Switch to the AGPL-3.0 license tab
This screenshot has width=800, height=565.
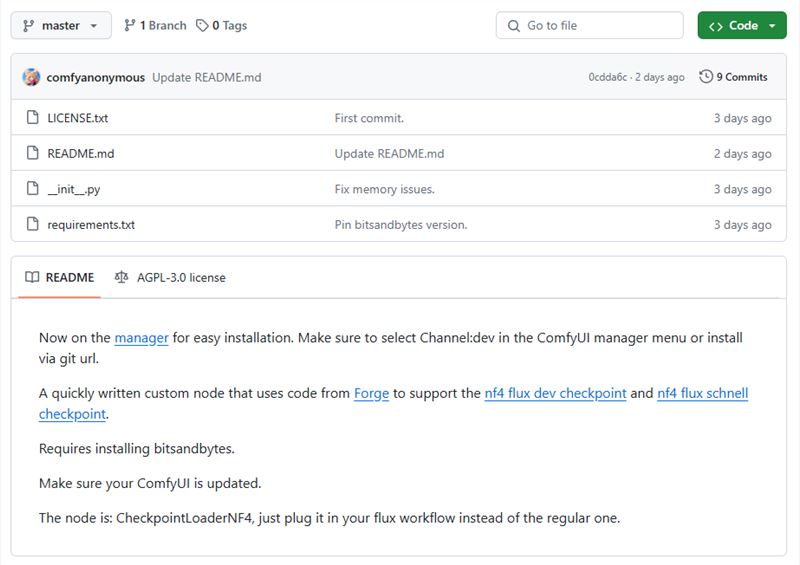click(170, 277)
